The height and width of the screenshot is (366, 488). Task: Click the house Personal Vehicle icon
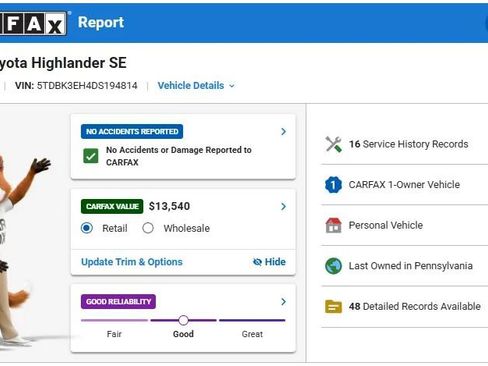(333, 225)
